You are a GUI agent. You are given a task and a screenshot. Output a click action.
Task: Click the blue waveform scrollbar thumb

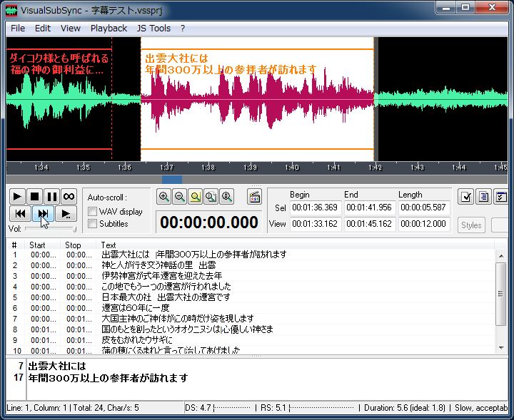[x=172, y=180]
